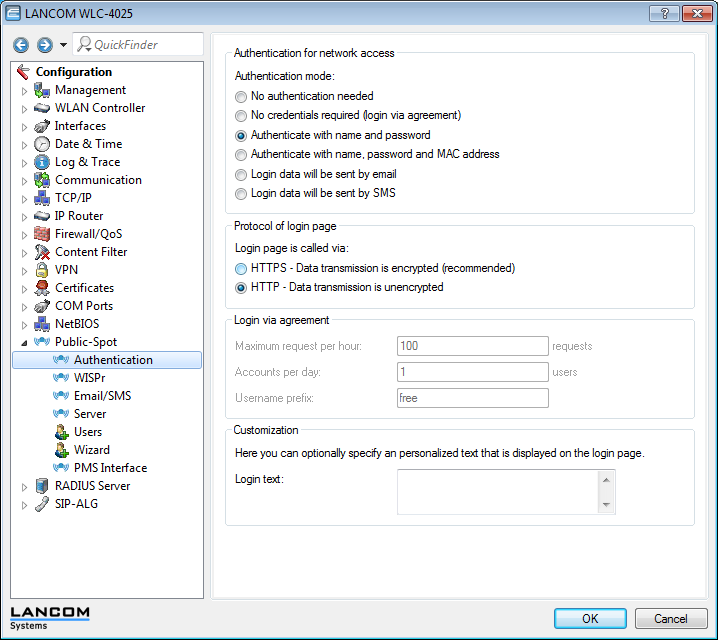The width and height of the screenshot is (718, 640).
Task: Click the Certificates ribbon icon
Action: (x=42, y=288)
